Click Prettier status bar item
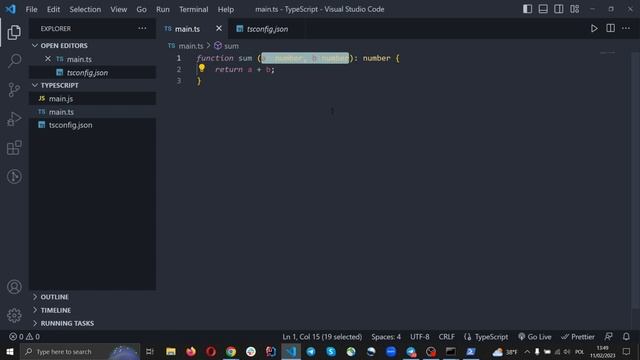Image resolution: width=640 pixels, height=360 pixels. tap(578, 337)
